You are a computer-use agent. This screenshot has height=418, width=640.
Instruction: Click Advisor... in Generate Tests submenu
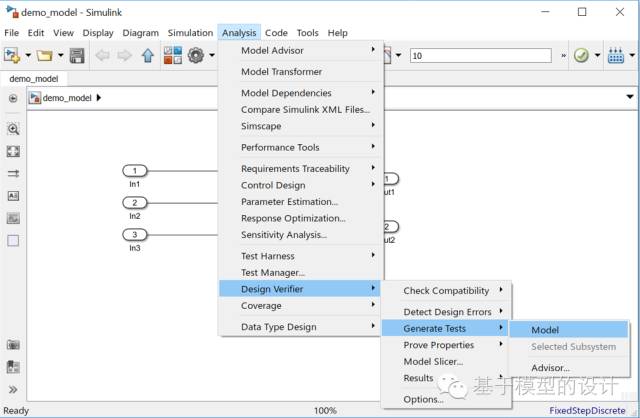click(x=550, y=367)
